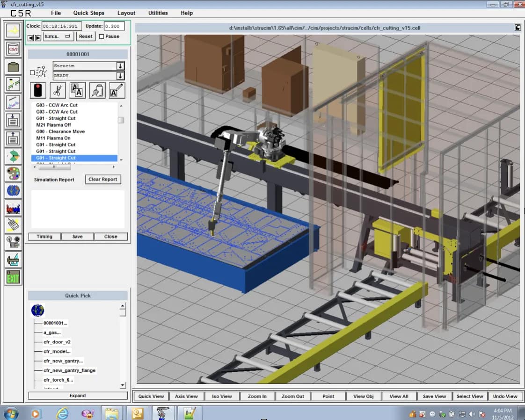
Task: Click the briefcase icon in sidebar
Action: pos(13,67)
